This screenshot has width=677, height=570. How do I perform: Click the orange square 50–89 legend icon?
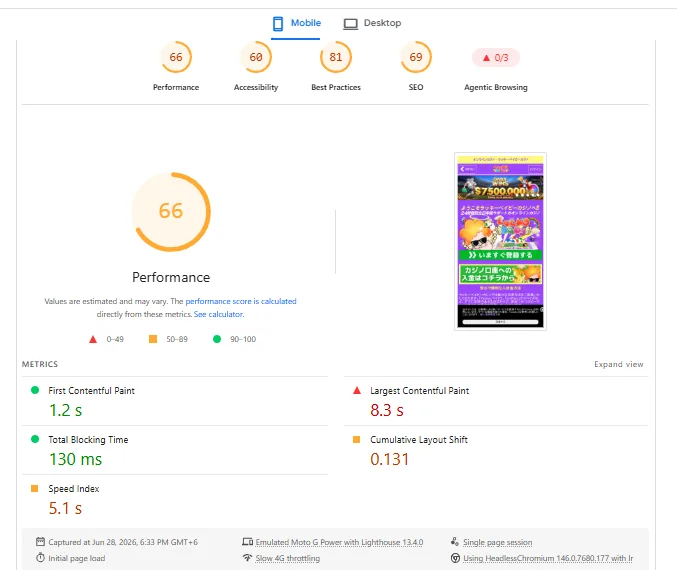pos(153,339)
